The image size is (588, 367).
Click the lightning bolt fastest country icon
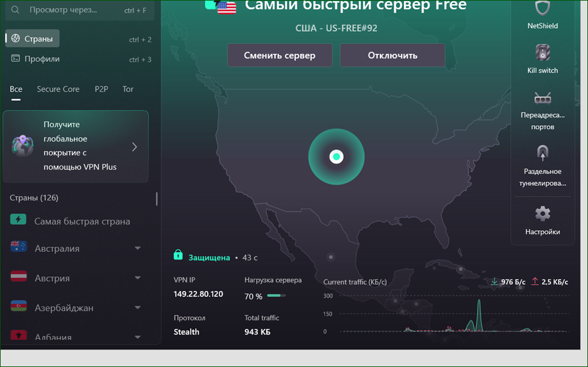[18, 219]
